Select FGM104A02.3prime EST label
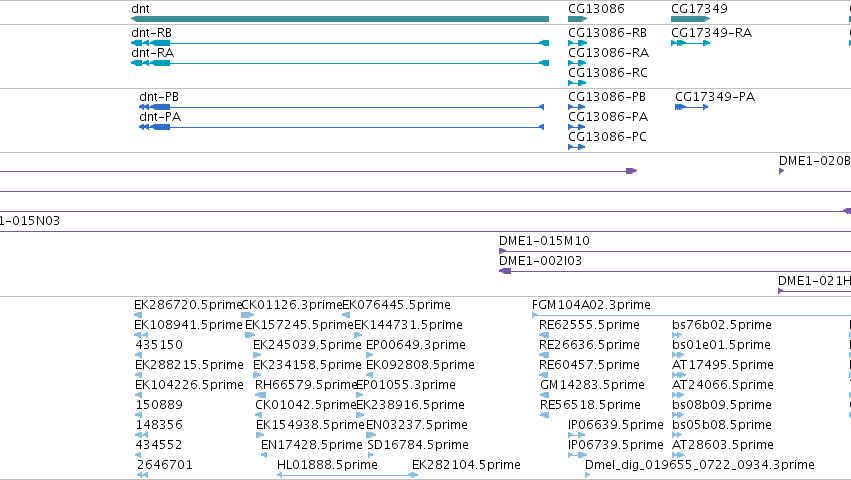Screen dimensions: 851x480 591,305
